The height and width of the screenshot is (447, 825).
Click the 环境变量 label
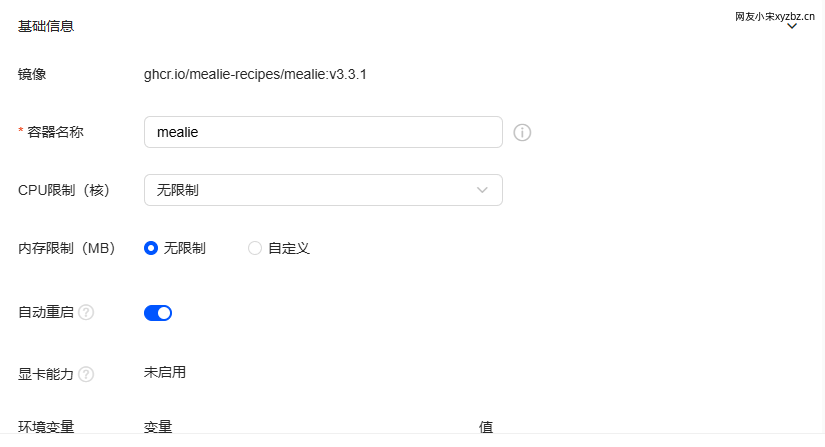(x=46, y=427)
